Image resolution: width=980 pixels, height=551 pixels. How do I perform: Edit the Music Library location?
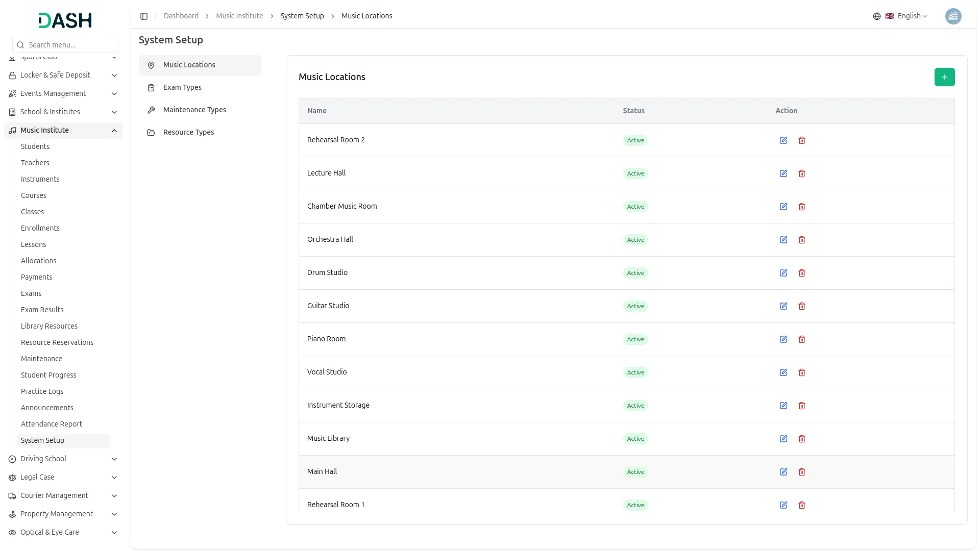[783, 439]
